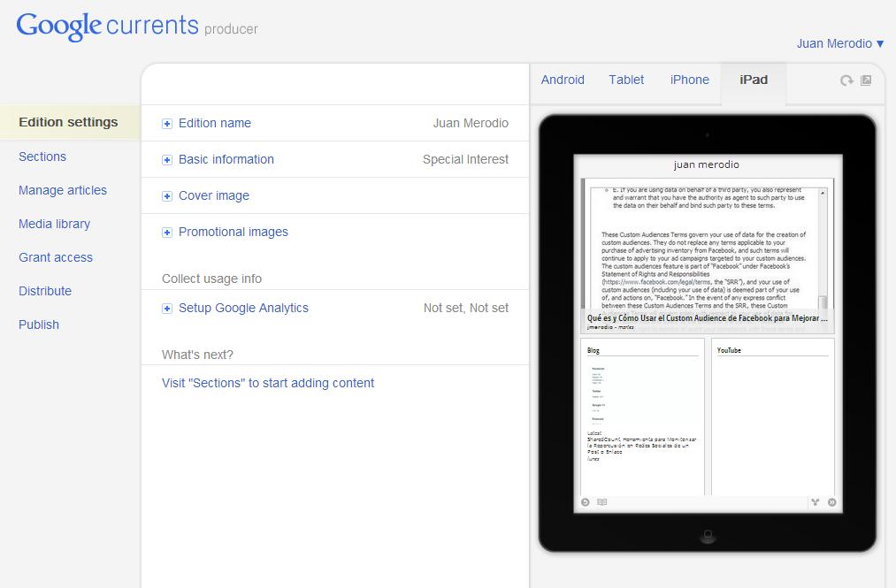Tap the share icon in iPad preview
Screen dimensions: 896x588
(815, 502)
